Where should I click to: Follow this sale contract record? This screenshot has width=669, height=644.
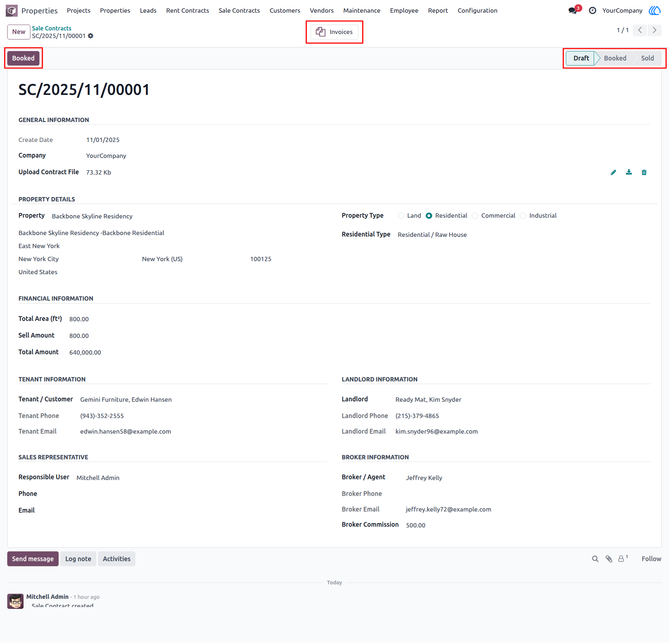pos(651,559)
